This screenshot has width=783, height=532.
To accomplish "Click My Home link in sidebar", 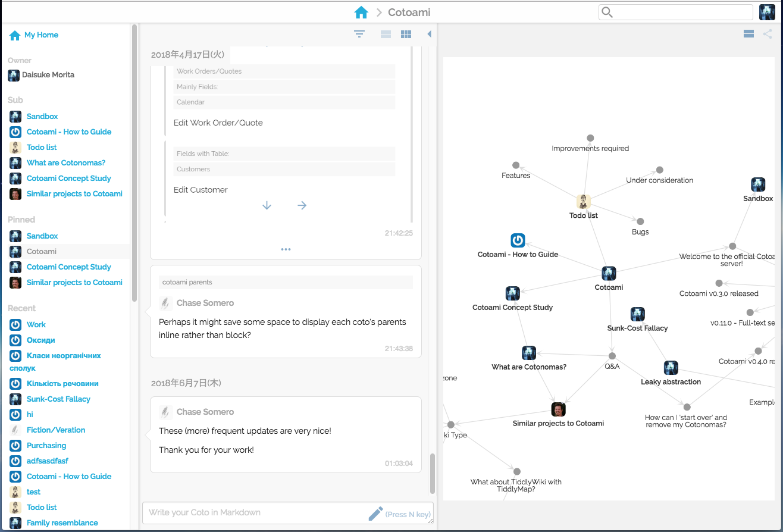I will [41, 35].
